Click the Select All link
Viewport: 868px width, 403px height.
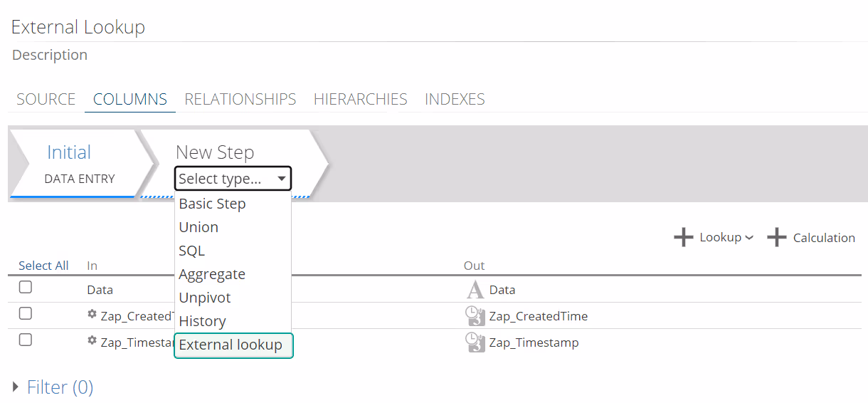tap(43, 266)
